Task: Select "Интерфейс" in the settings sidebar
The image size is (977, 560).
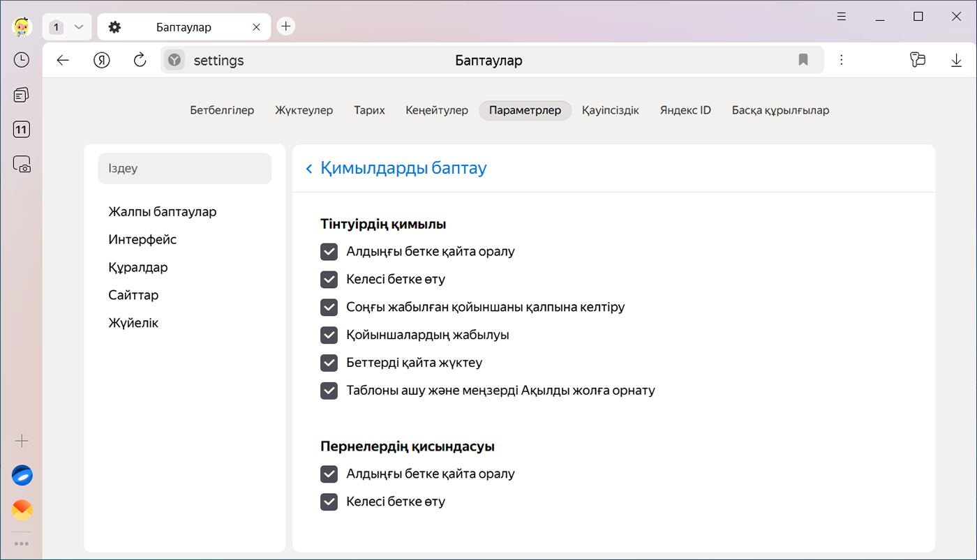Action: [142, 240]
